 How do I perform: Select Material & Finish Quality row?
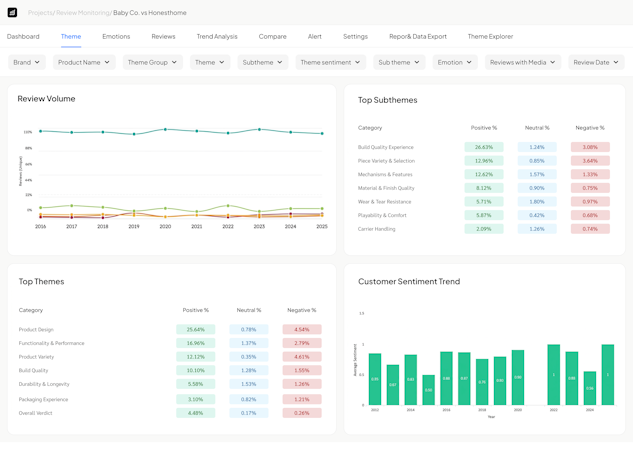(x=484, y=188)
